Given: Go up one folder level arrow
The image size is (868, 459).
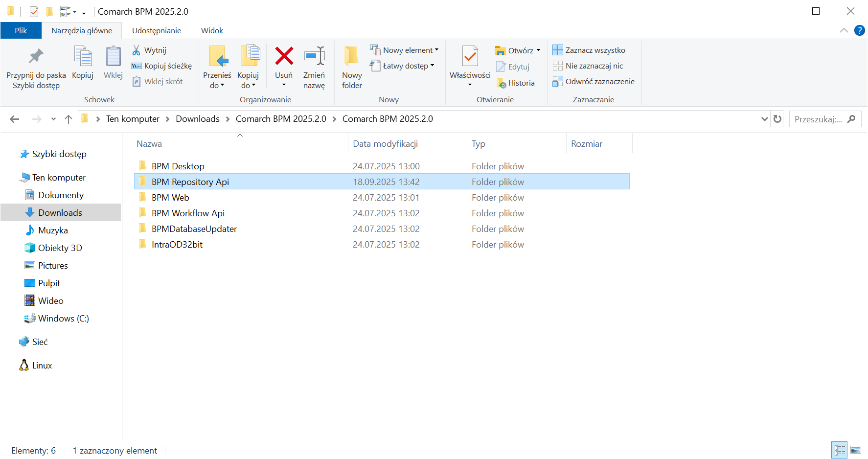Looking at the screenshot, I should tap(69, 119).
